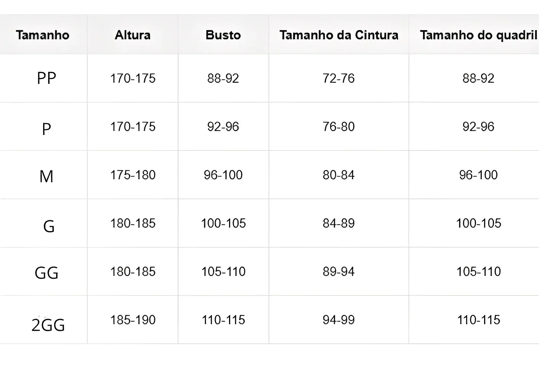Click the PP size cell

coord(46,78)
